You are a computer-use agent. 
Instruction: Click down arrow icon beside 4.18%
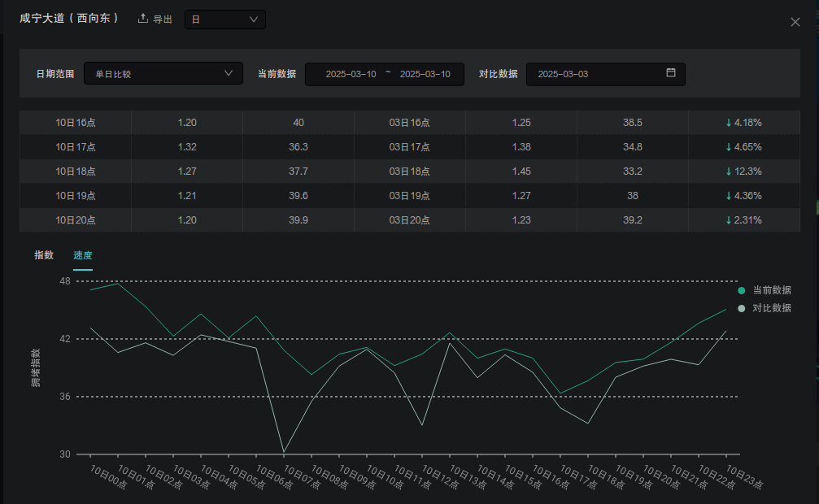[x=729, y=123]
